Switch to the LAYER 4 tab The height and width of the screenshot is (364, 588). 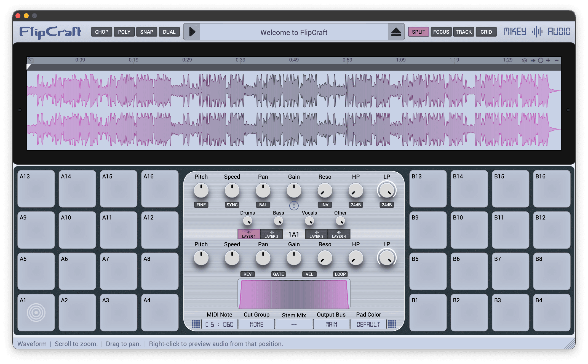click(339, 234)
